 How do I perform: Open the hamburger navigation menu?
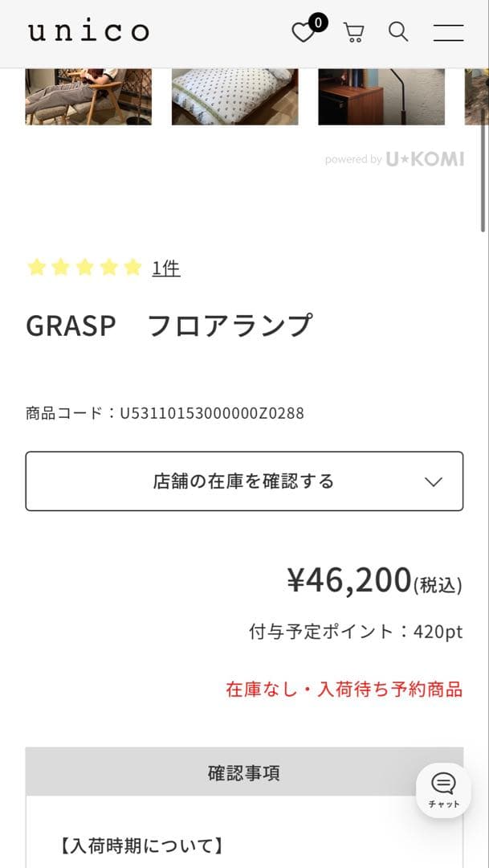point(447,32)
